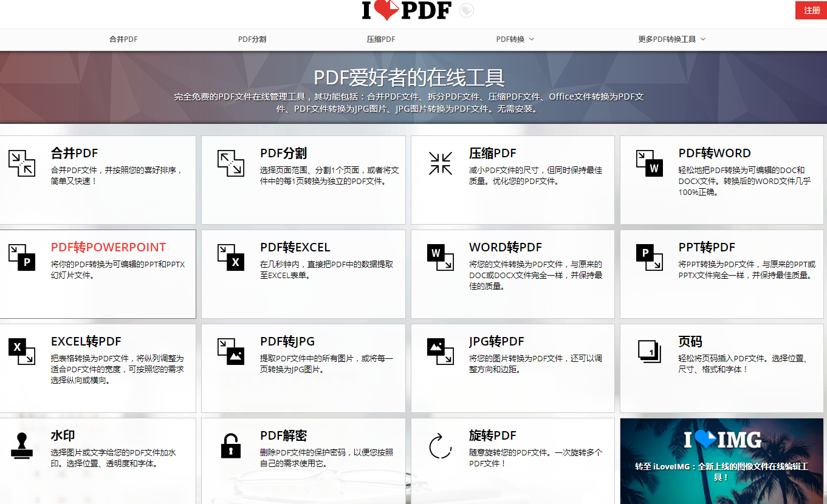Click the iLovePDF logo at the top

point(407,11)
